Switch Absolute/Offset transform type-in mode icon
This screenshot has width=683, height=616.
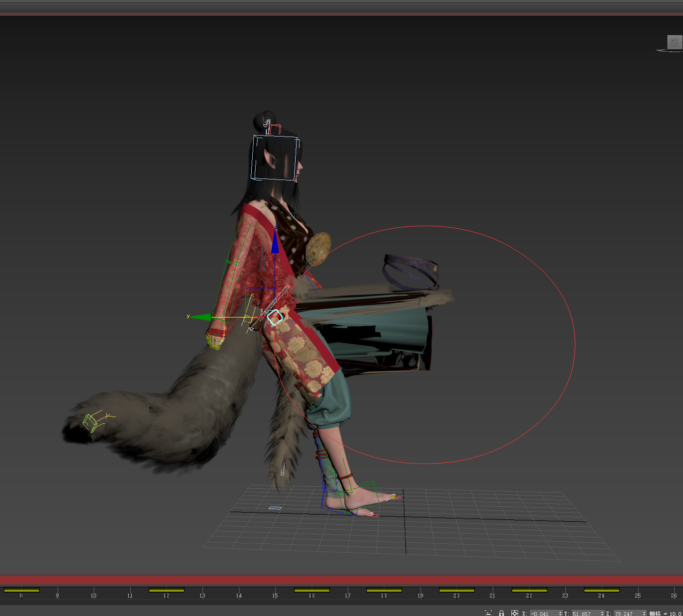tap(515, 613)
